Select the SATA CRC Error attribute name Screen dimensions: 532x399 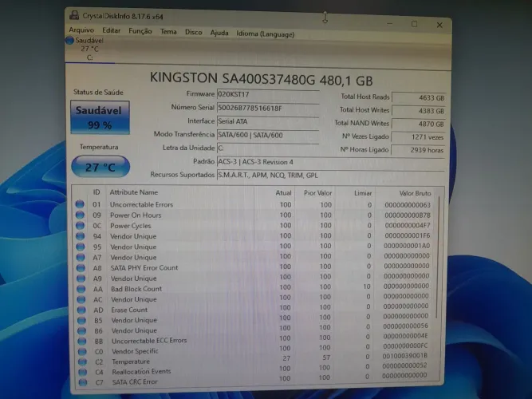135,381
